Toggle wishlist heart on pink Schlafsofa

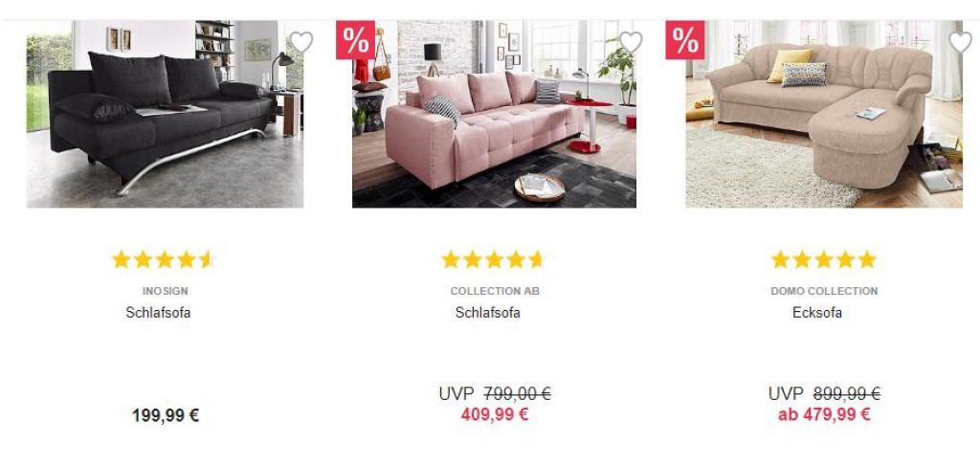[x=631, y=42]
